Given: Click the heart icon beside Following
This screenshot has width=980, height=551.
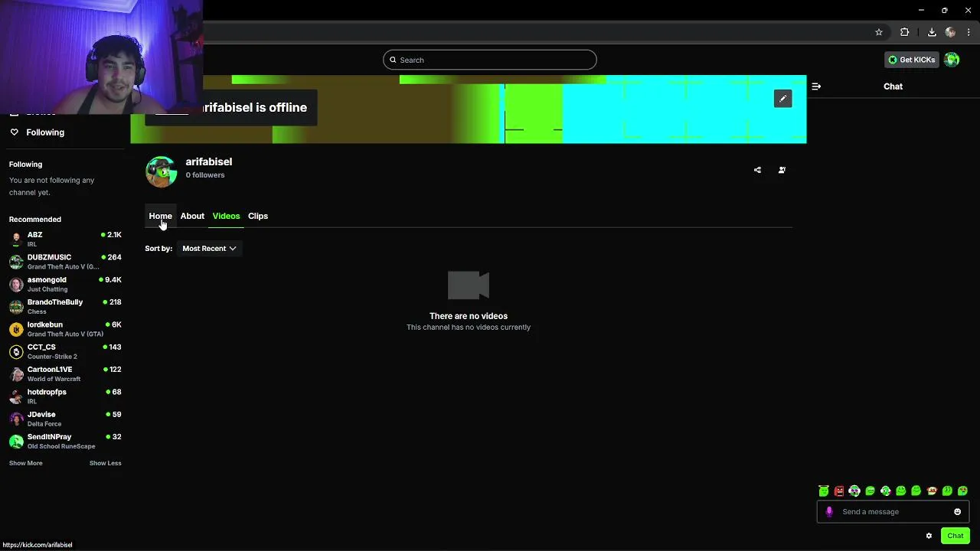Looking at the screenshot, I should [14, 132].
